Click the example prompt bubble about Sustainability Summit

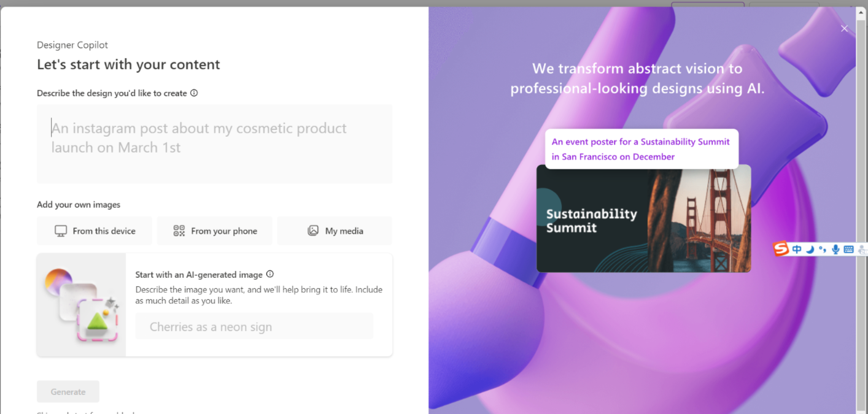(x=641, y=149)
